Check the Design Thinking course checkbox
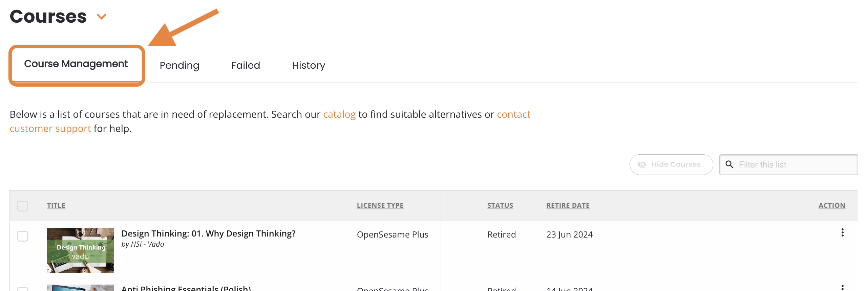Screen dimensions: 868x291 (x=23, y=236)
